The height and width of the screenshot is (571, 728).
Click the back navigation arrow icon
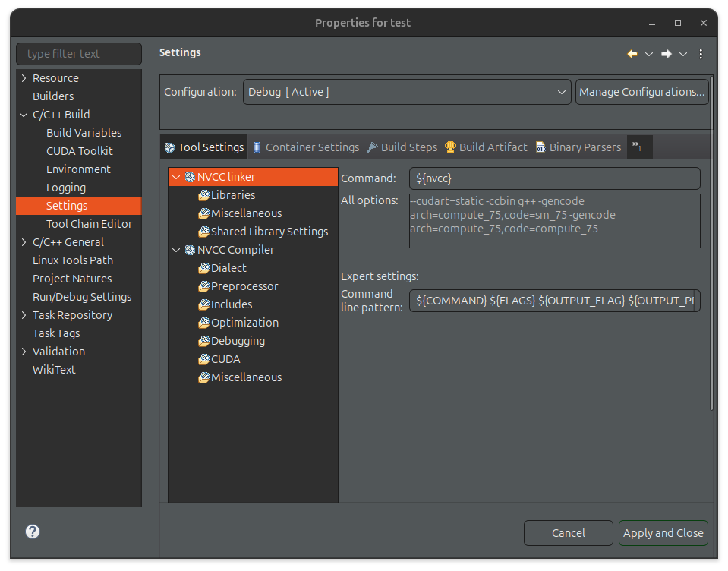click(x=632, y=54)
